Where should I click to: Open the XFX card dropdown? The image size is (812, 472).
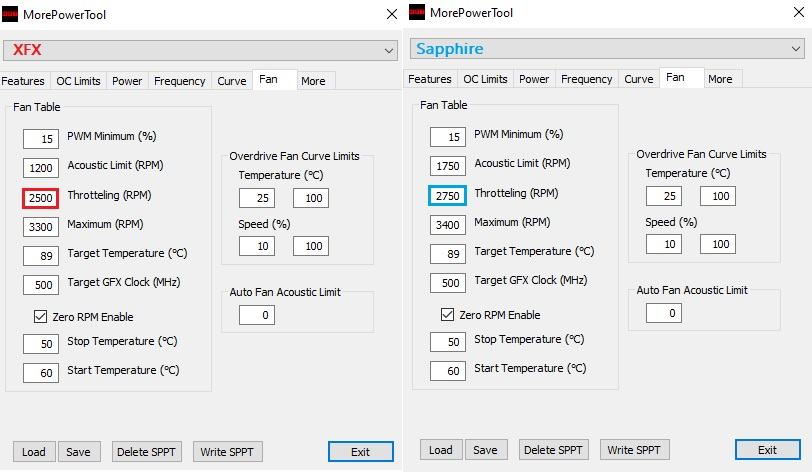200,50
